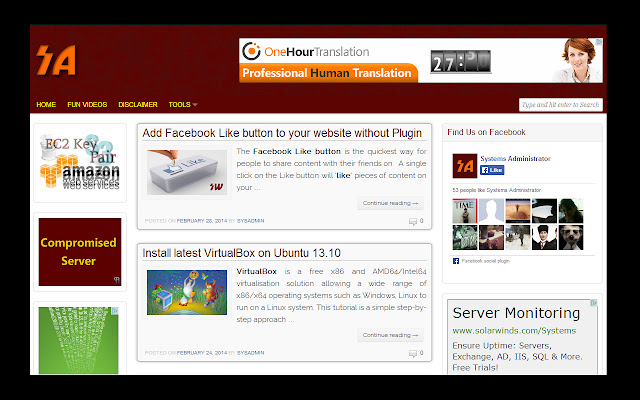Open 'Add Facebook Like button' article title
This screenshot has width=640, height=400.
point(282,133)
